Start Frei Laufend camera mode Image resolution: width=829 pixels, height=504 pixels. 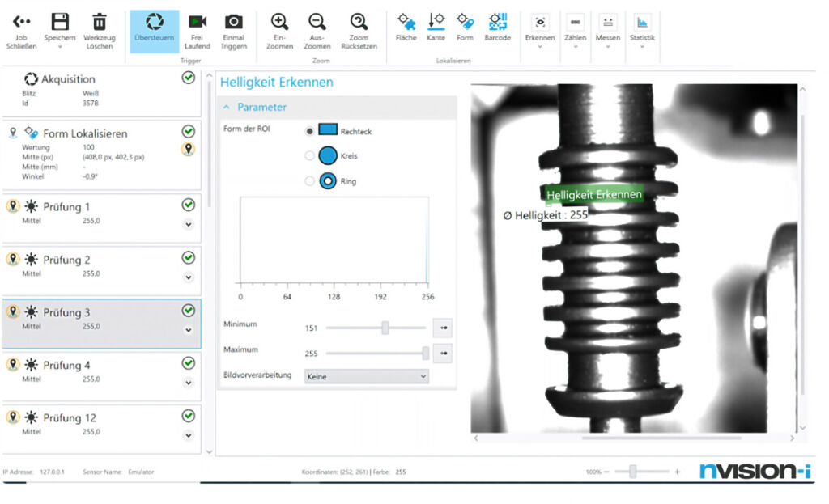pos(197,22)
